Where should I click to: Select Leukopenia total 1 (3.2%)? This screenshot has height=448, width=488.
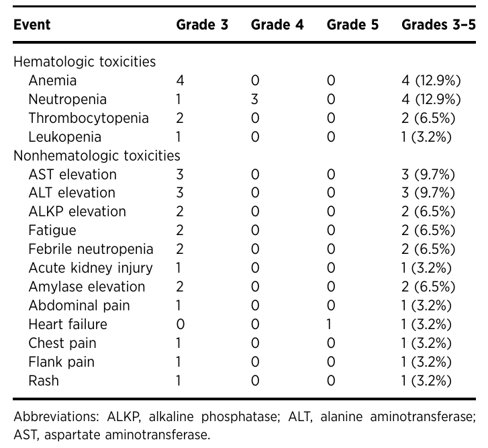click(426, 137)
